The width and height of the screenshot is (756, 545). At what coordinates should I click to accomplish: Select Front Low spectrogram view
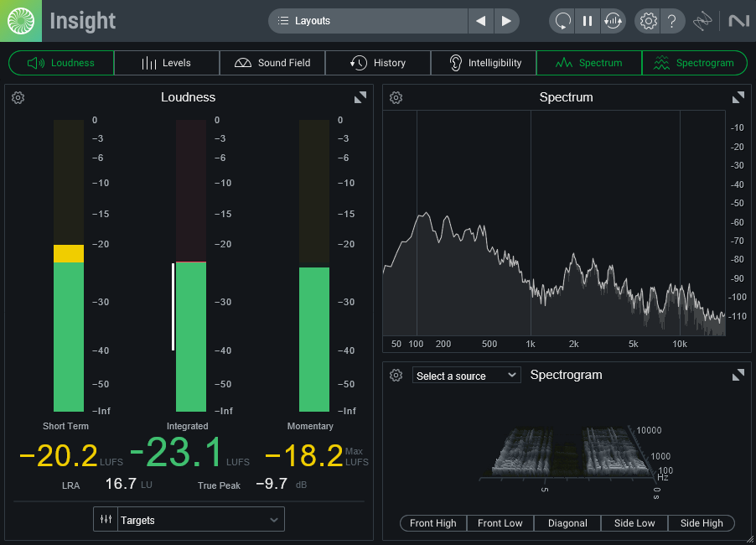[x=500, y=523]
